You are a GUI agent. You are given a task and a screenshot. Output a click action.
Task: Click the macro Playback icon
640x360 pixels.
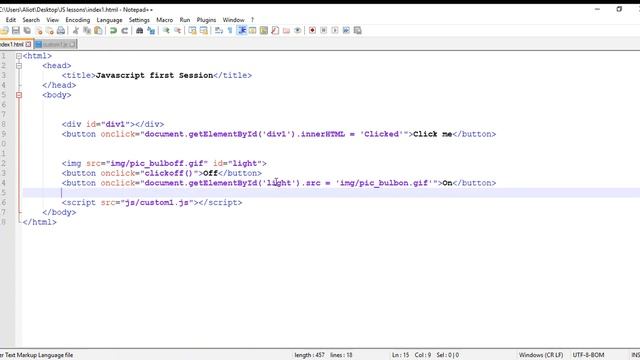[335, 31]
